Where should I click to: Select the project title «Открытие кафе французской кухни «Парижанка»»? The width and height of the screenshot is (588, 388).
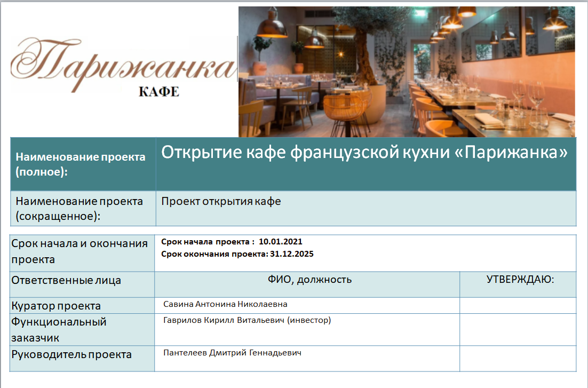(x=368, y=153)
